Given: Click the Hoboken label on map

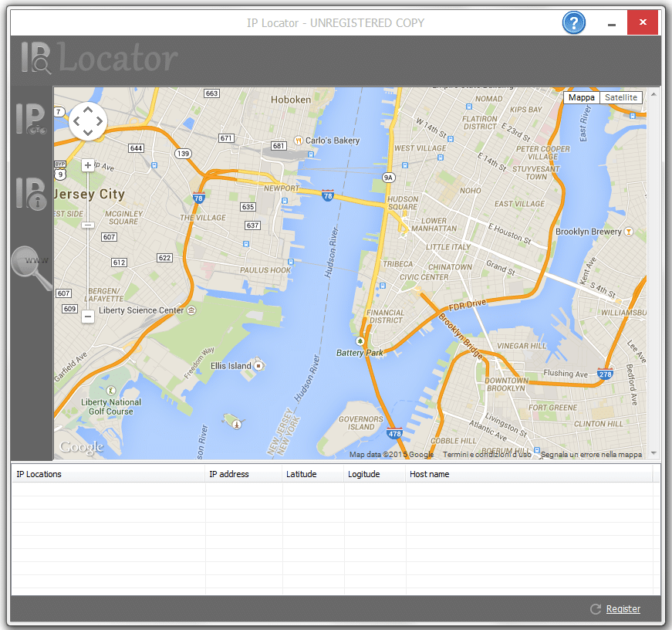Looking at the screenshot, I should (291, 100).
